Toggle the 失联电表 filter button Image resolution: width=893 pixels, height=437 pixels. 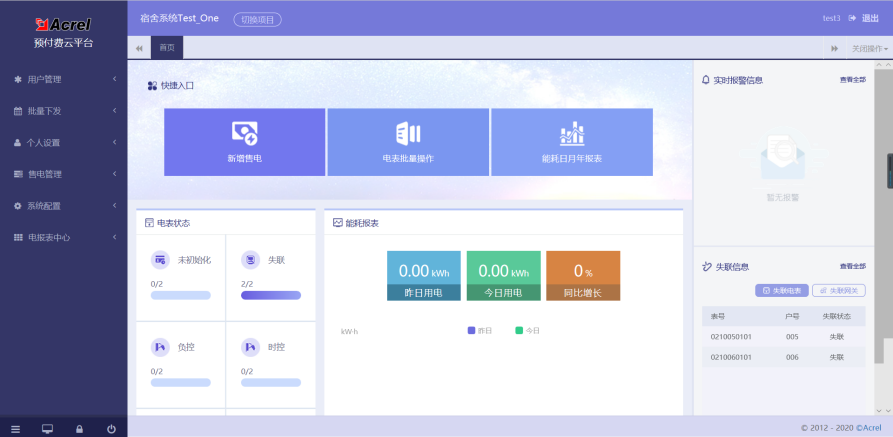(x=780, y=290)
